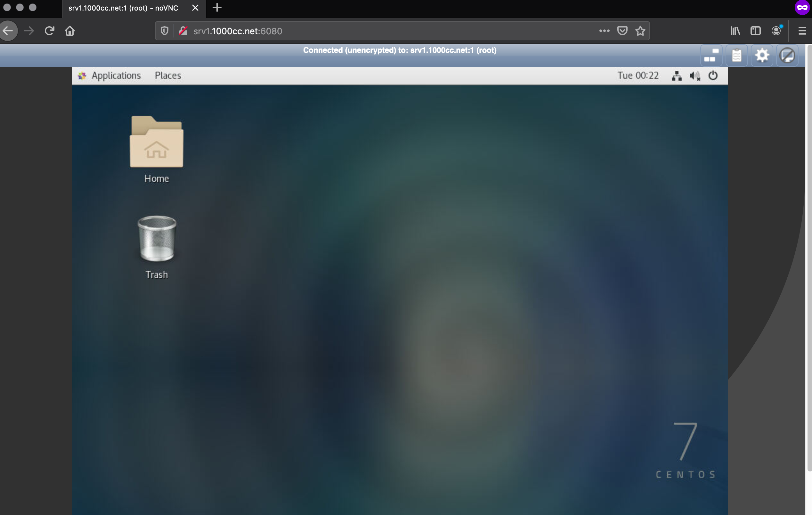The height and width of the screenshot is (515, 812).
Task: Click the insecure connection lock icon
Action: point(183,31)
